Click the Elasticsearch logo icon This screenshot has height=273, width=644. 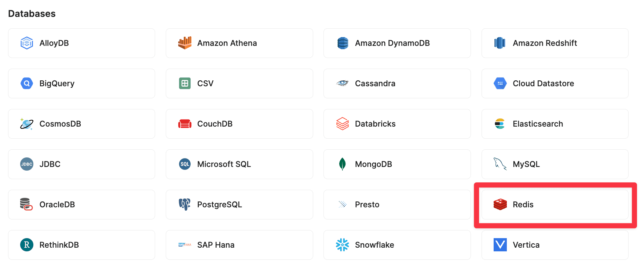500,124
